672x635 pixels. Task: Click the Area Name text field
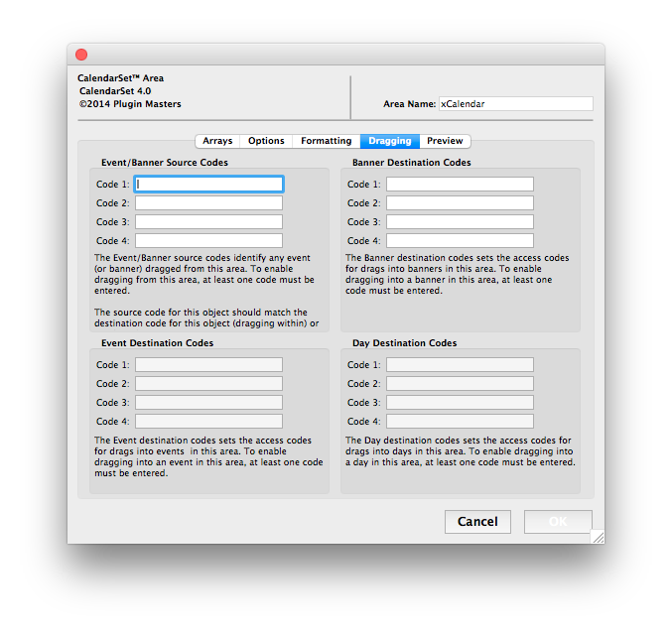(514, 103)
